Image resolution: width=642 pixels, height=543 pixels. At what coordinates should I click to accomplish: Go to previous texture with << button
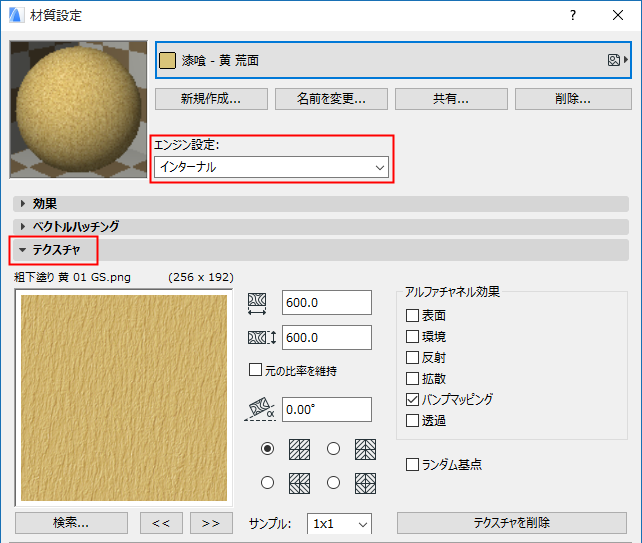pos(161,523)
